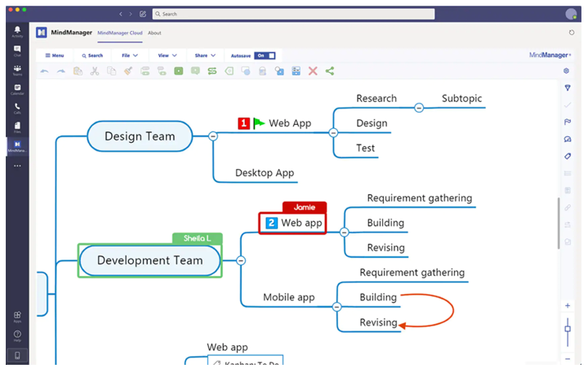Click the green share icon in toolbar

pyautogui.click(x=330, y=72)
